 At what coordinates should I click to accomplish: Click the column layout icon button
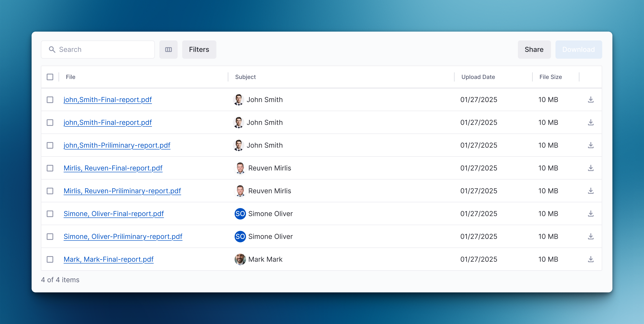click(168, 50)
